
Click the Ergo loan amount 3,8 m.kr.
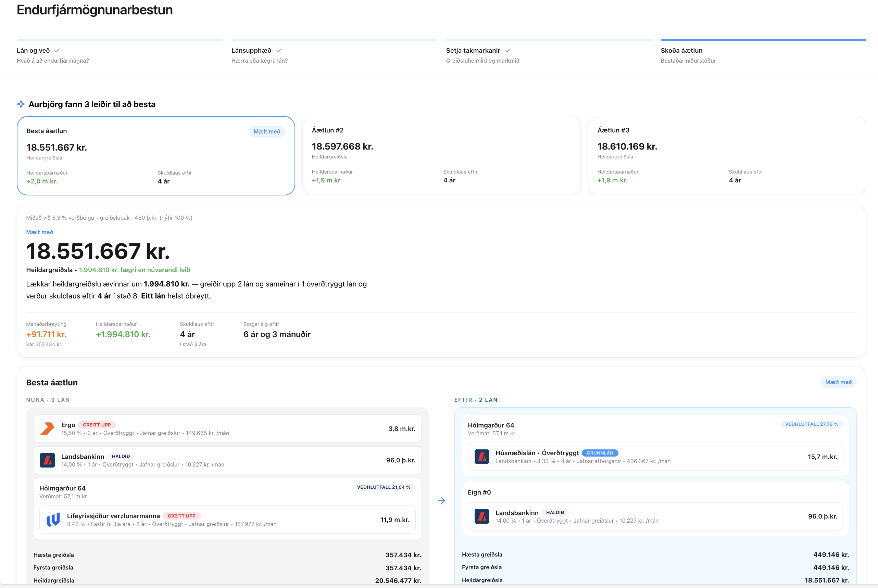[402, 429]
